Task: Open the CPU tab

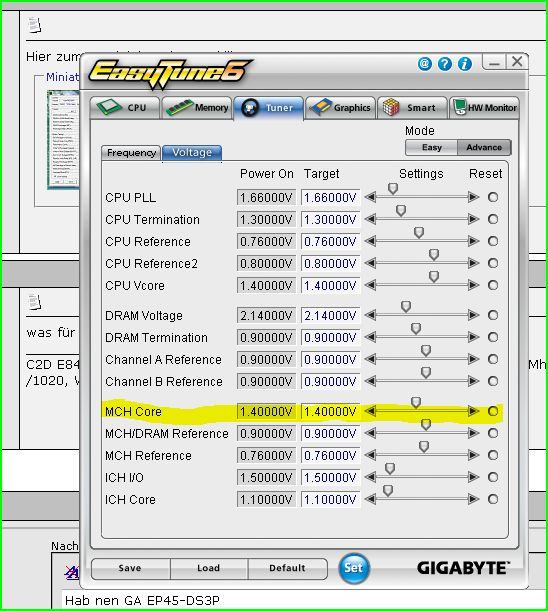Action: coord(125,107)
